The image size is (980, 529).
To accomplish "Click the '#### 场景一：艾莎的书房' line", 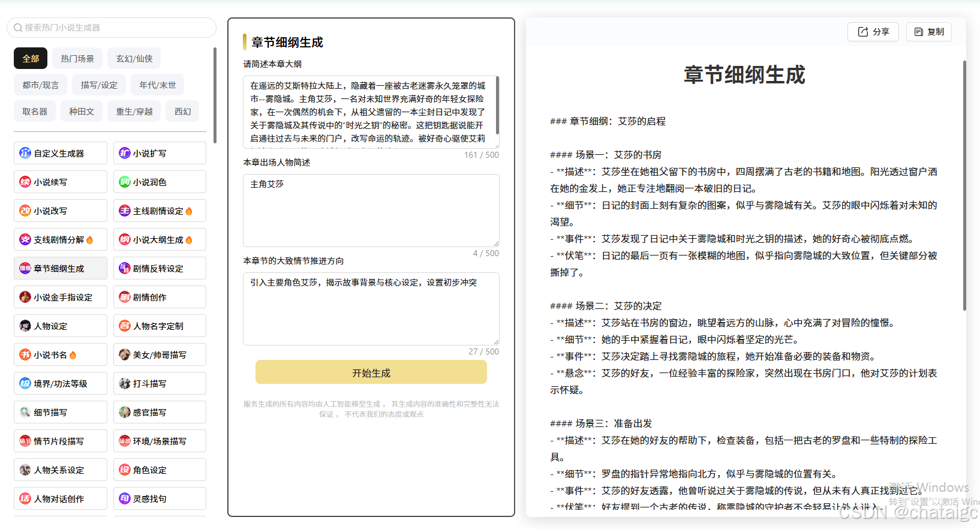I will tap(606, 155).
